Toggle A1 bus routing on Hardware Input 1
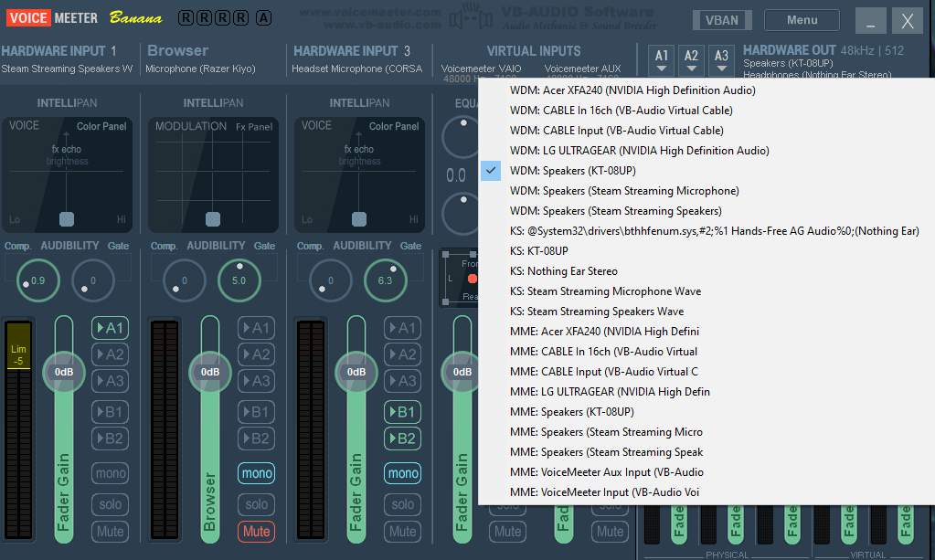Image resolution: width=935 pixels, height=560 pixels. (110, 328)
